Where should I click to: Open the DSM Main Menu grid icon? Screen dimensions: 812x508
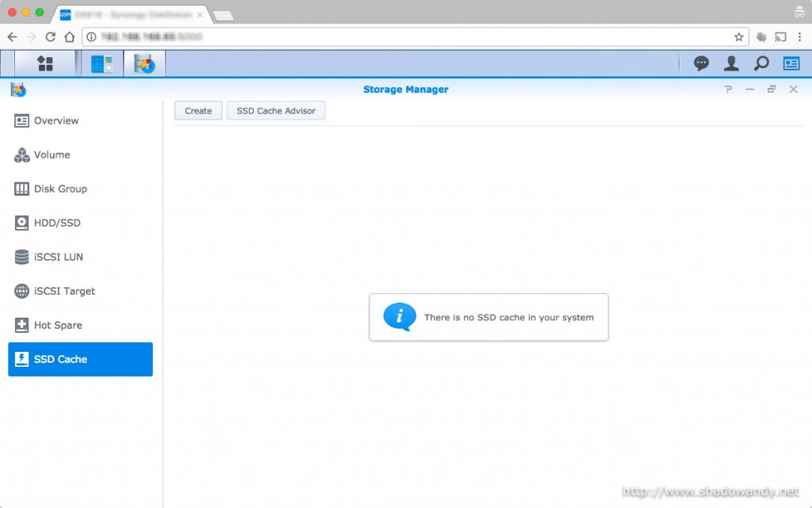tap(45, 63)
